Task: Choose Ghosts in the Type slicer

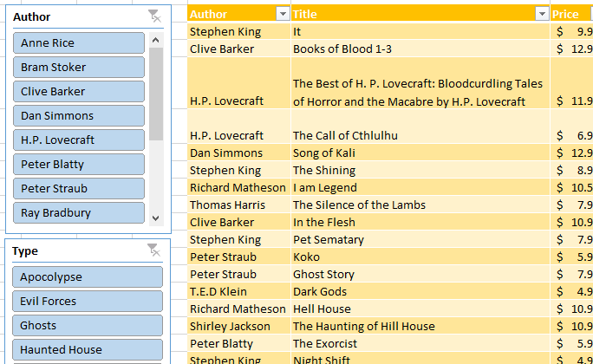Action: pos(88,326)
